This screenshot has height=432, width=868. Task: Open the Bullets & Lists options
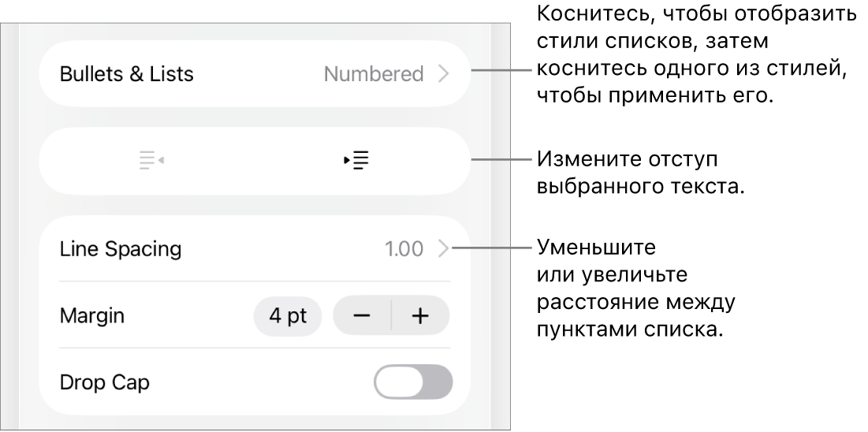[x=254, y=74]
